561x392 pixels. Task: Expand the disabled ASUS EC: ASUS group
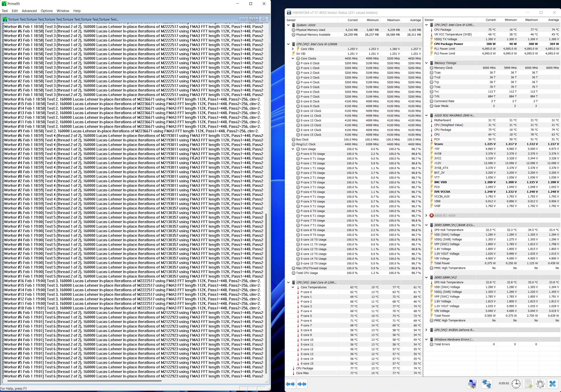pyautogui.click(x=426, y=215)
